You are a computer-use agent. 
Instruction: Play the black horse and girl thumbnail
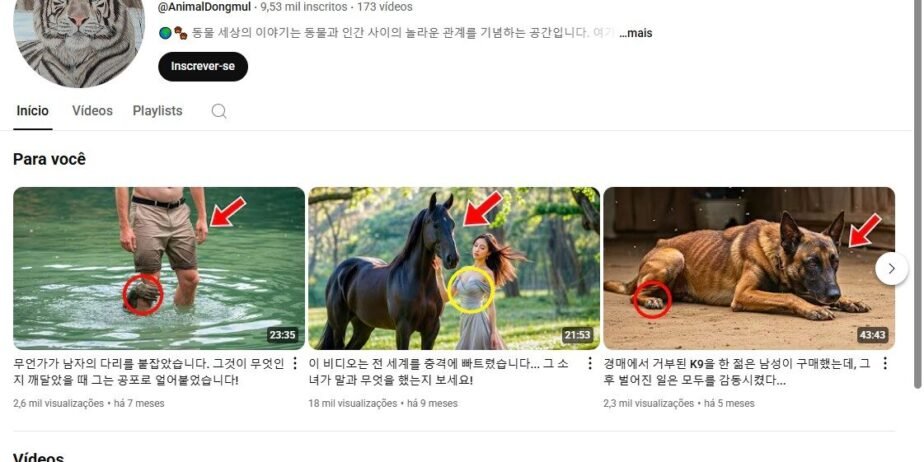tap(454, 268)
